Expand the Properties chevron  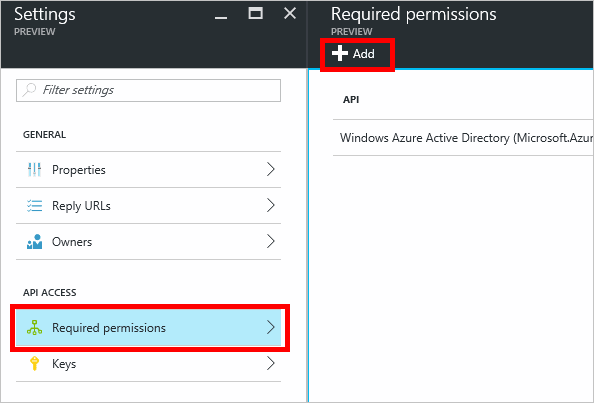270,169
